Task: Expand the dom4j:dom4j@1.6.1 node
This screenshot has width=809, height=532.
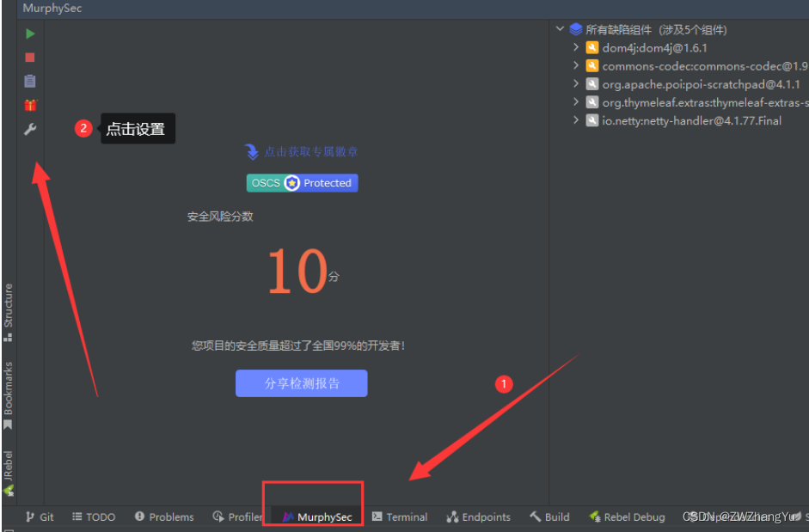Action: click(576, 47)
